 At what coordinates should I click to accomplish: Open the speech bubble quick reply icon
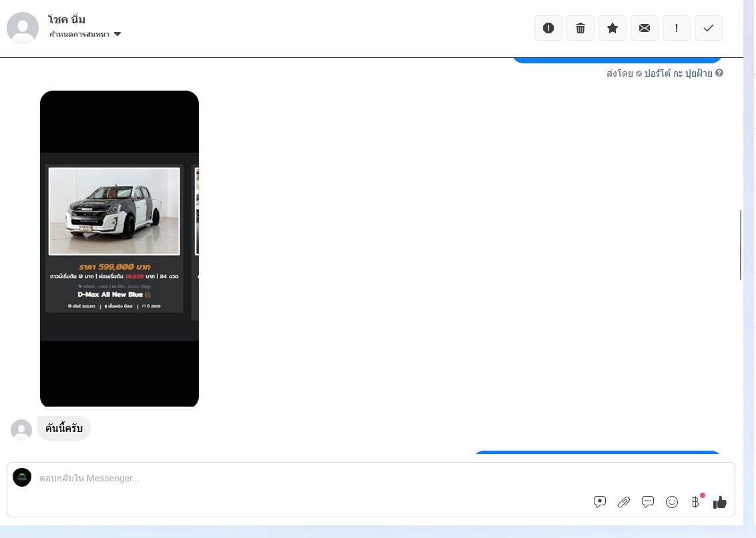tap(647, 502)
